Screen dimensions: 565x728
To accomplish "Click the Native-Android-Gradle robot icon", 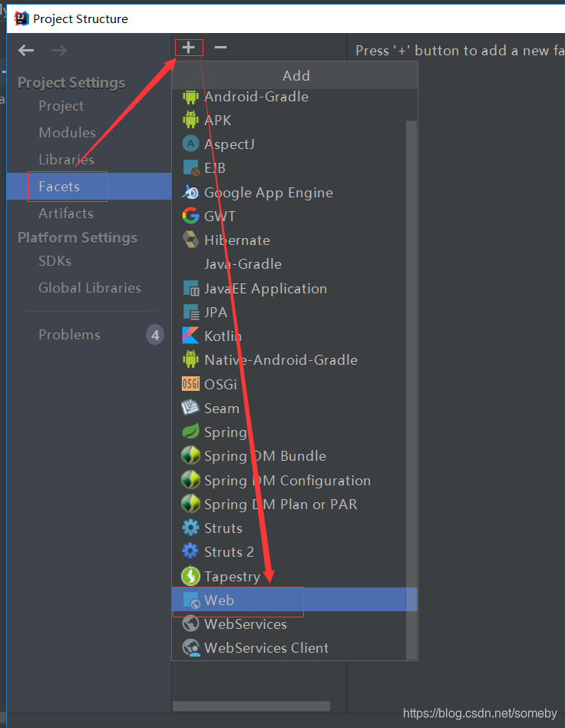I will (x=190, y=360).
